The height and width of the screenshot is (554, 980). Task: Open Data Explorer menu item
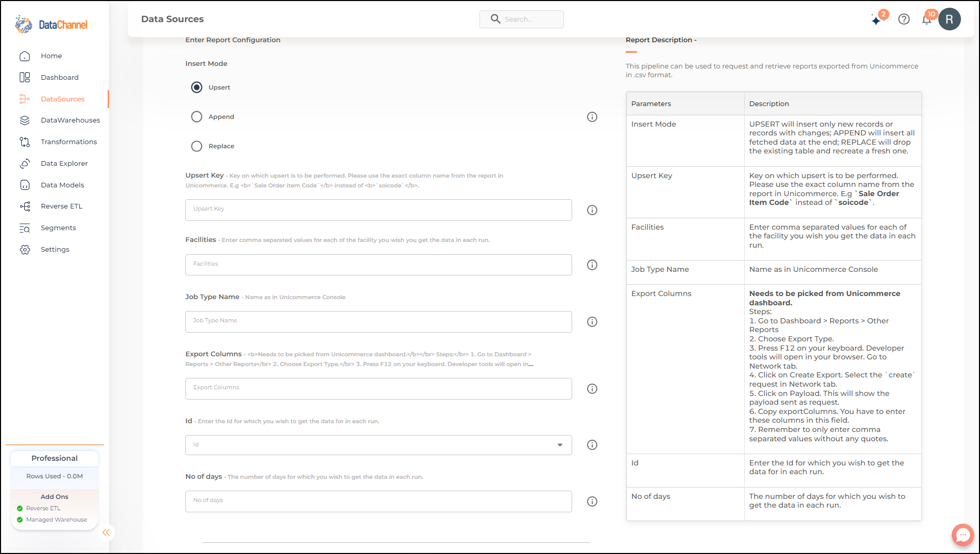tap(64, 163)
